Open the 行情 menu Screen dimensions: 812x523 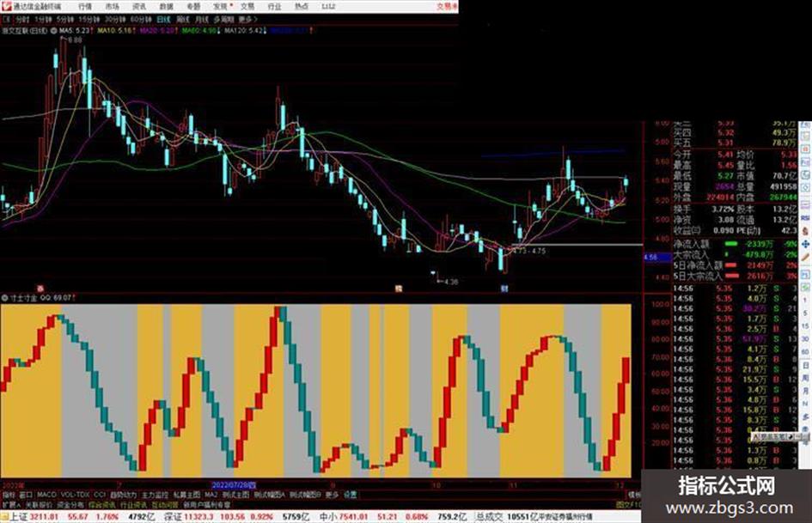(x=85, y=7)
